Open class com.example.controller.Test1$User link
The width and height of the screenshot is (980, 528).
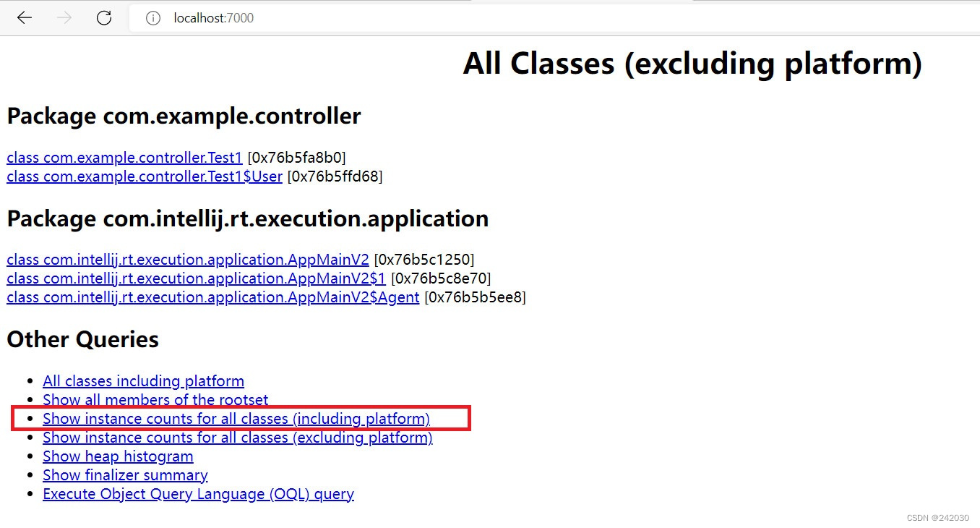(x=145, y=176)
